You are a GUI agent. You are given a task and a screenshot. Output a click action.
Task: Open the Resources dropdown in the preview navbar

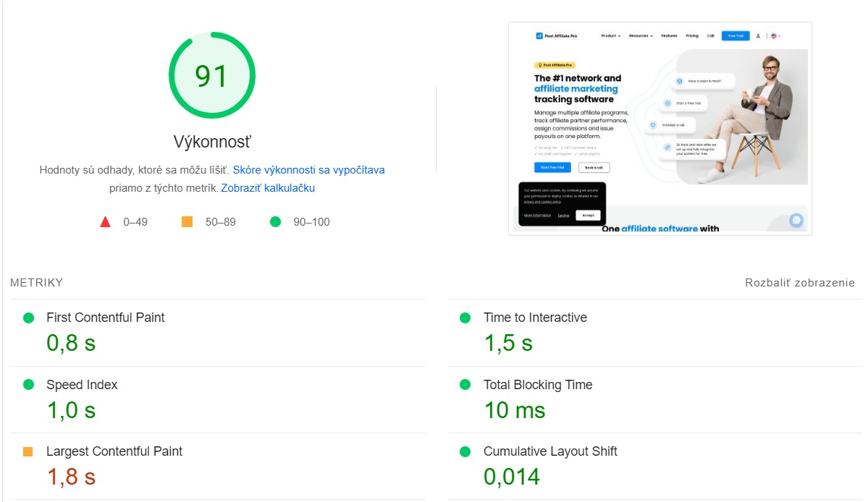tap(639, 35)
